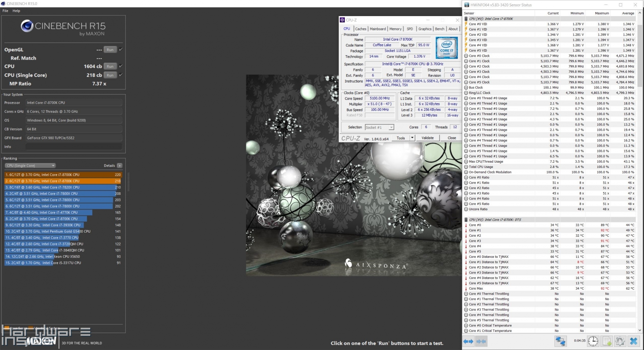Click the round icon beside Bus Clock

(466, 87)
